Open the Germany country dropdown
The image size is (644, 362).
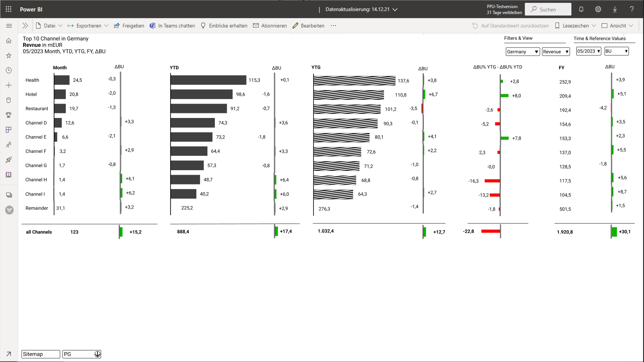[522, 51]
